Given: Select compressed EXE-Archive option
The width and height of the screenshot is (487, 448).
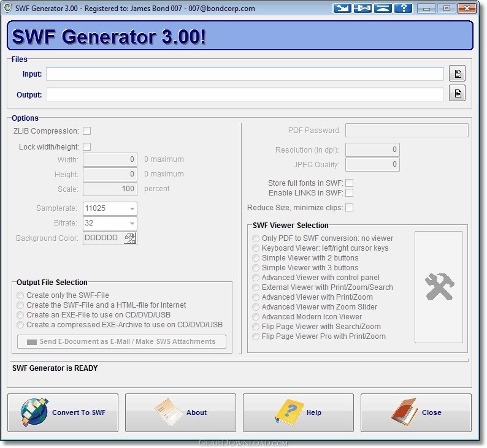Looking at the screenshot, I should [x=120, y=325].
